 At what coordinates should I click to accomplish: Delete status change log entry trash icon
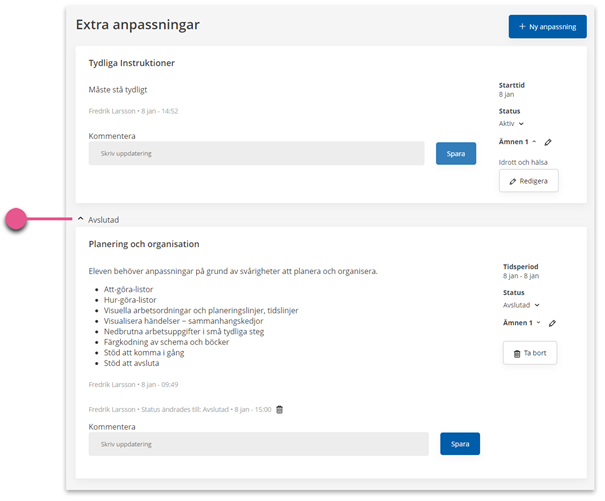[280, 410]
